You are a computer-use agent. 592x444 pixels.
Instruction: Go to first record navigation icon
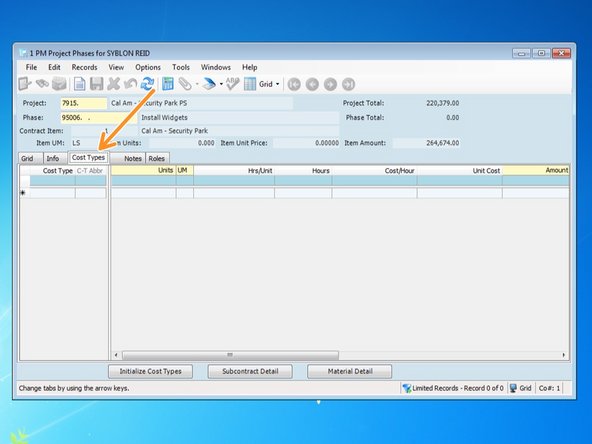(x=294, y=84)
